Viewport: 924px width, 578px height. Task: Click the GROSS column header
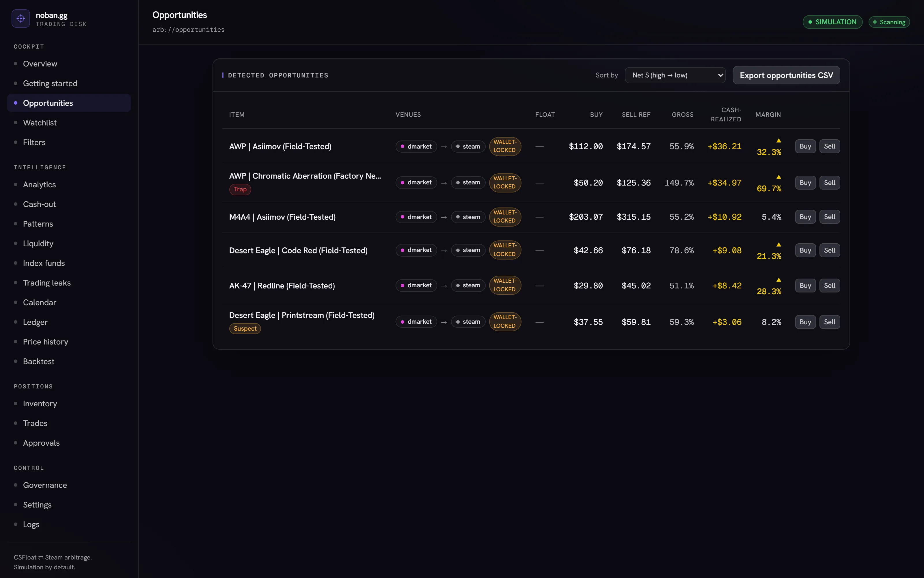(x=682, y=115)
